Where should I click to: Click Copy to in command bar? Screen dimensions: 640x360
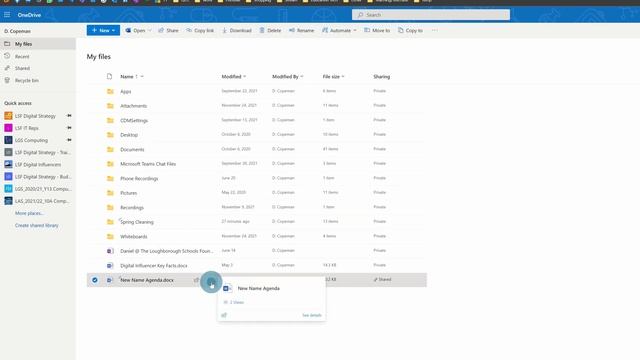[x=410, y=30]
